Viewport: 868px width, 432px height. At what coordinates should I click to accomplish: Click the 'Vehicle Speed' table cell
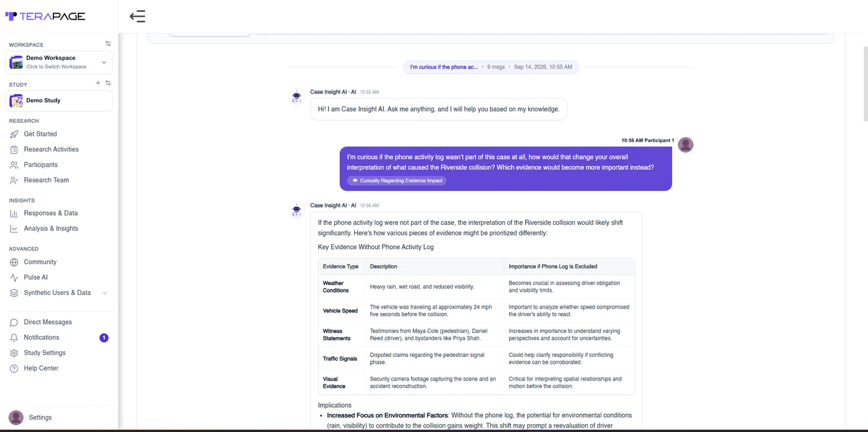[x=342, y=311]
